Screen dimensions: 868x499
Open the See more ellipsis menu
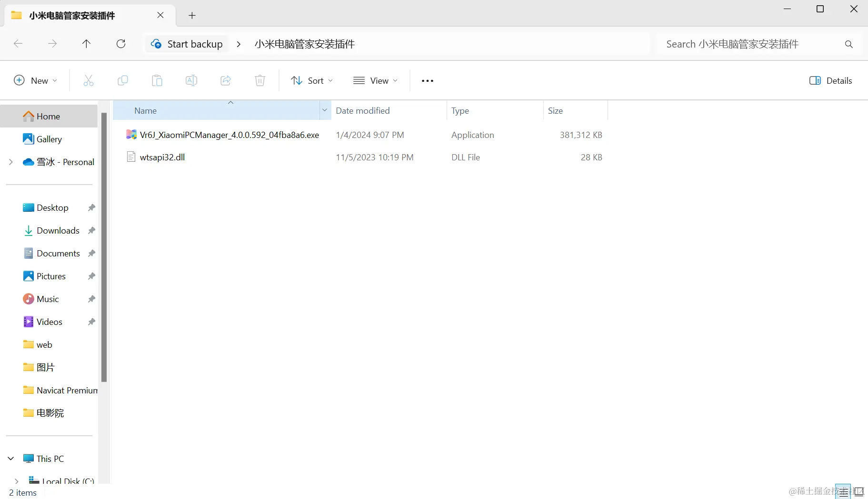point(428,81)
